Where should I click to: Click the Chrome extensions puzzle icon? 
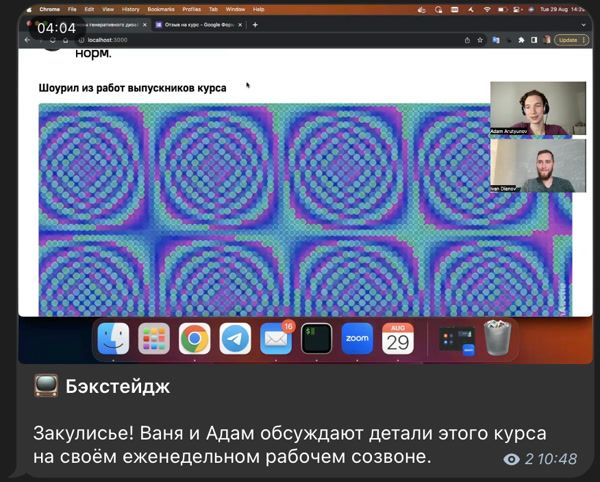coord(521,40)
